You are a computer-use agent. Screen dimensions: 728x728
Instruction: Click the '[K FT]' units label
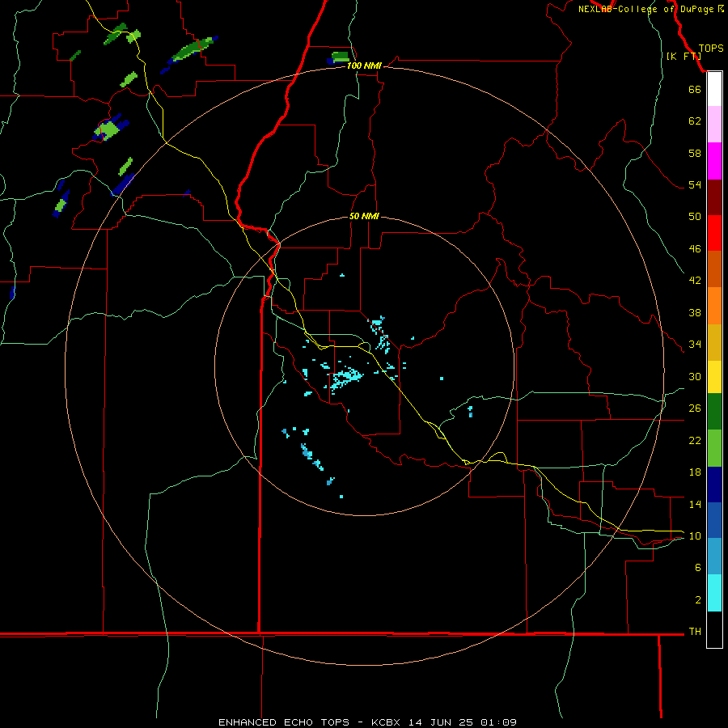684,56
